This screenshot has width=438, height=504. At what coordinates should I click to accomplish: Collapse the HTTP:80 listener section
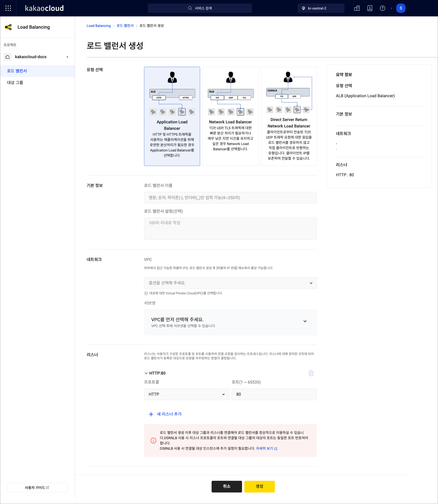point(146,373)
